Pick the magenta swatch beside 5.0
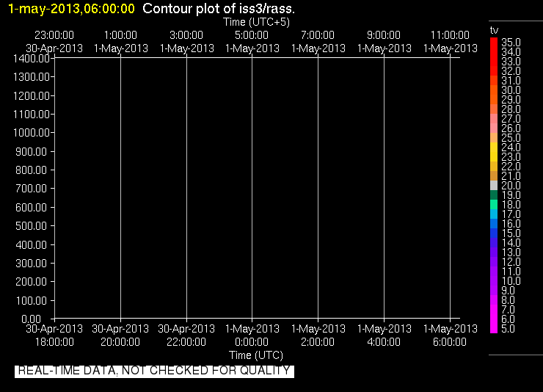The image size is (543, 392). (x=494, y=329)
